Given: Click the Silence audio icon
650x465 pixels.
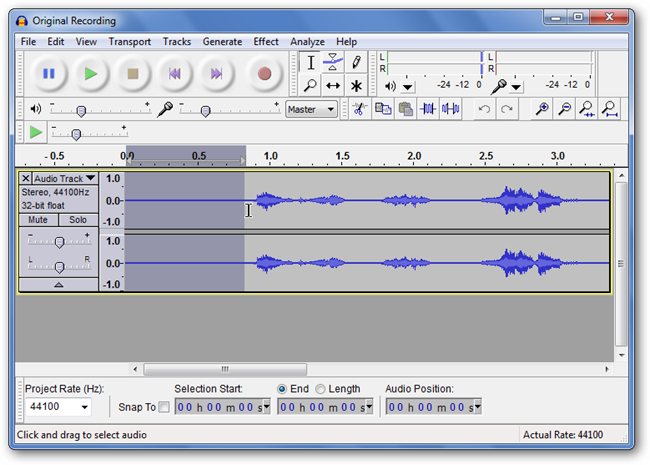Looking at the screenshot, I should click(450, 109).
